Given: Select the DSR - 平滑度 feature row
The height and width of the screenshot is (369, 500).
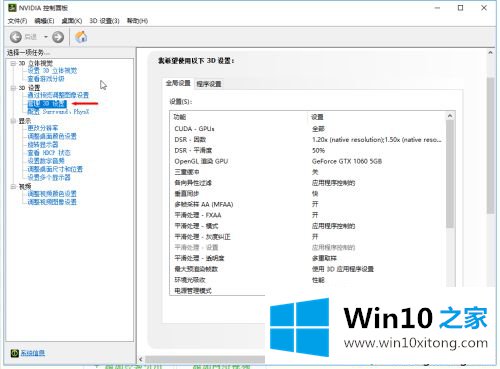Looking at the screenshot, I should [308, 150].
